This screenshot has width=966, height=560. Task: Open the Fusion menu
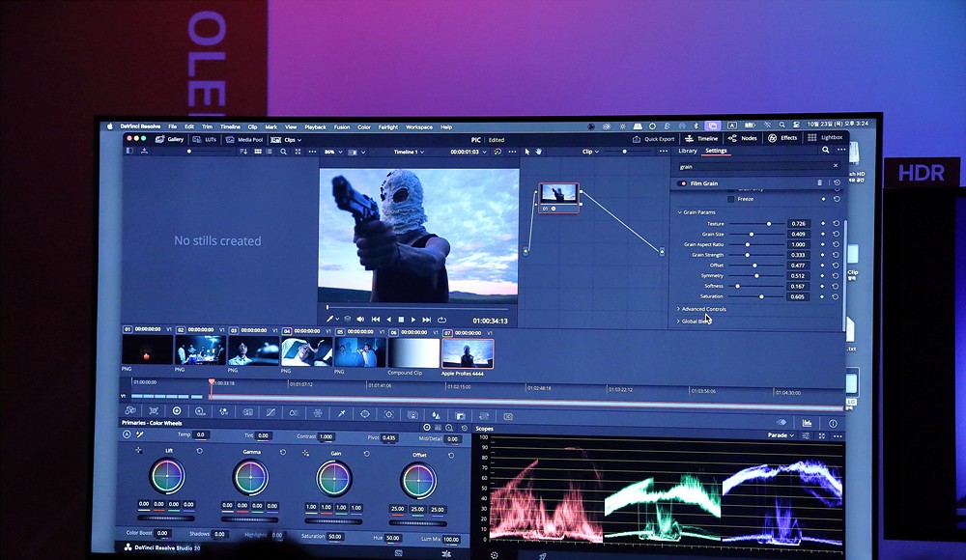(342, 127)
